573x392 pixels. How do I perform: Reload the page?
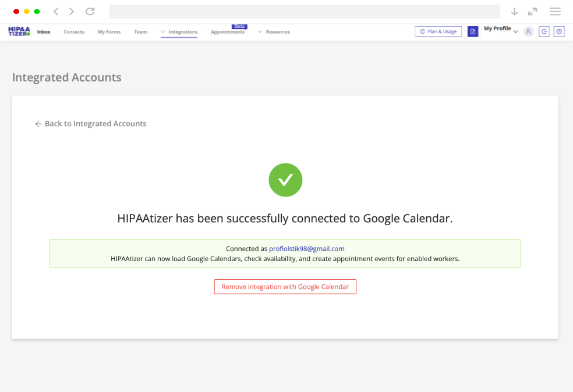pyautogui.click(x=90, y=11)
